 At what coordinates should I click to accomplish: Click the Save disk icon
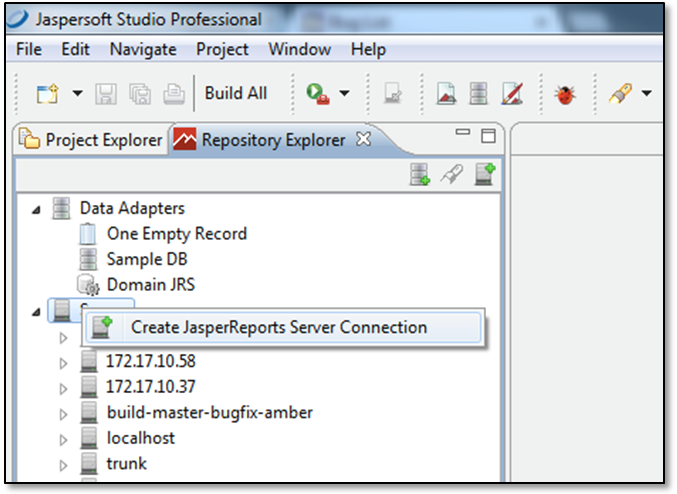106,94
